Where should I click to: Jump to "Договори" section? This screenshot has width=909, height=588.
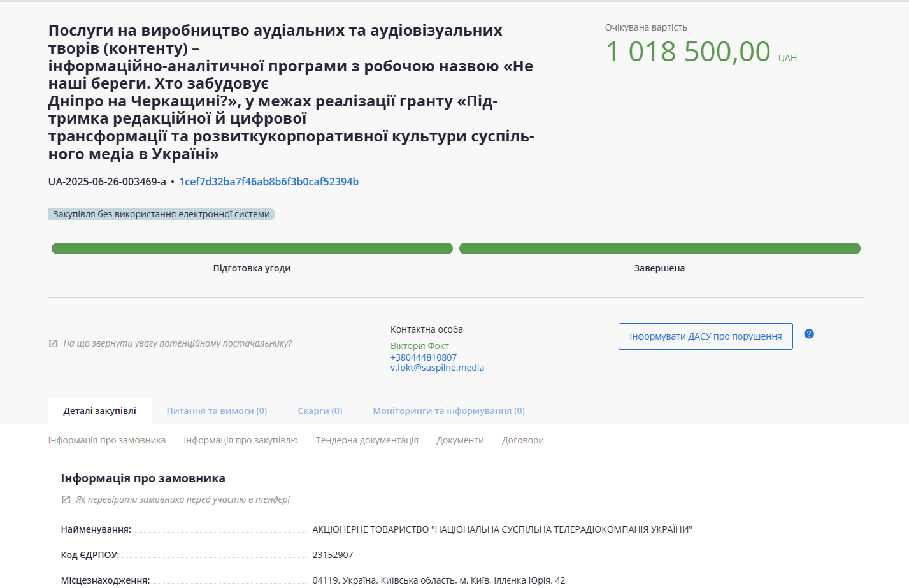pyautogui.click(x=522, y=440)
